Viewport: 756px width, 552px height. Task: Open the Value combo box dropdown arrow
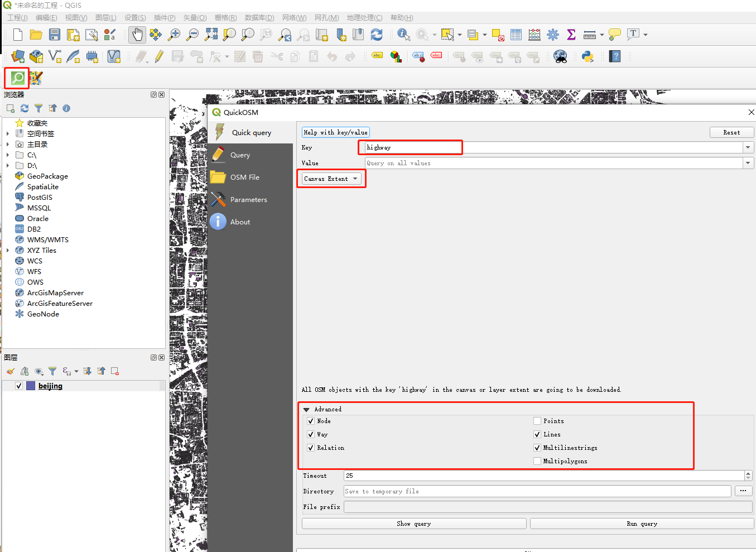coord(748,163)
